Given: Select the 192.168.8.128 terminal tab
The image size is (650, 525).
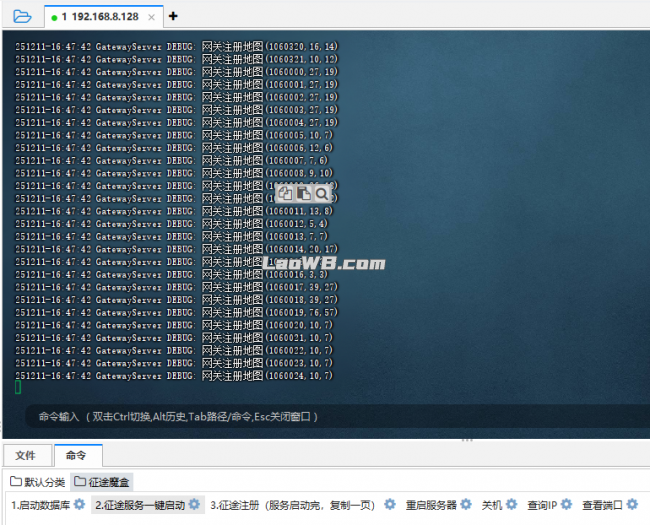Looking at the screenshot, I should click(99, 17).
